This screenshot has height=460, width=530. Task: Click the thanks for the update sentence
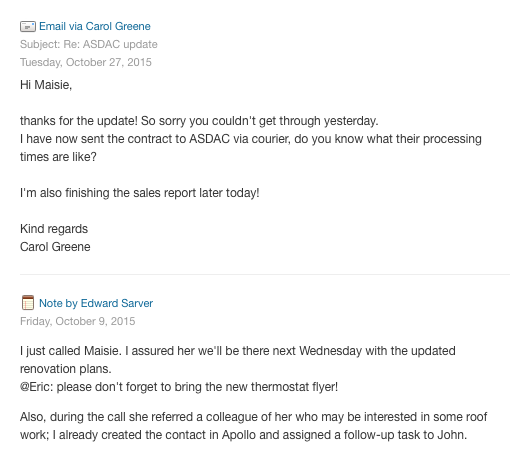point(199,121)
